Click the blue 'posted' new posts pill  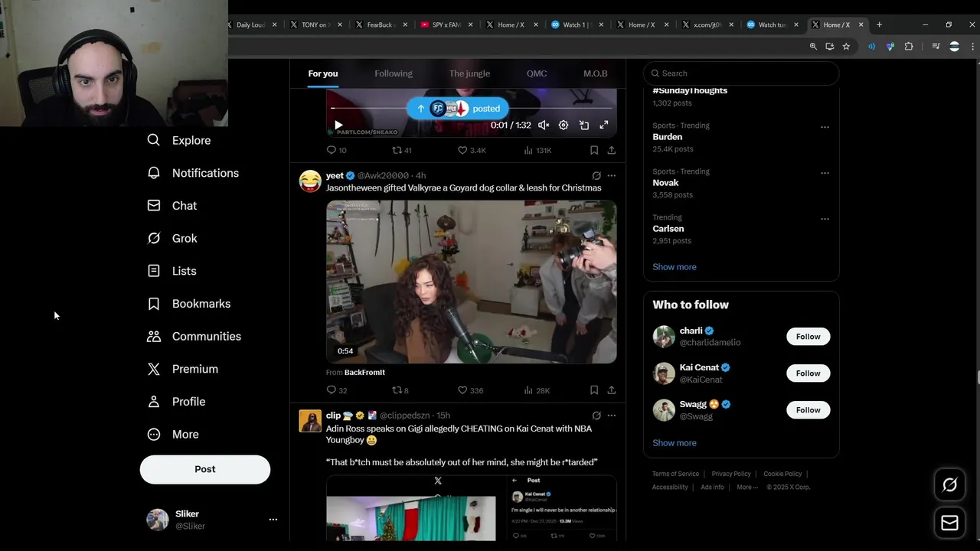(458, 109)
